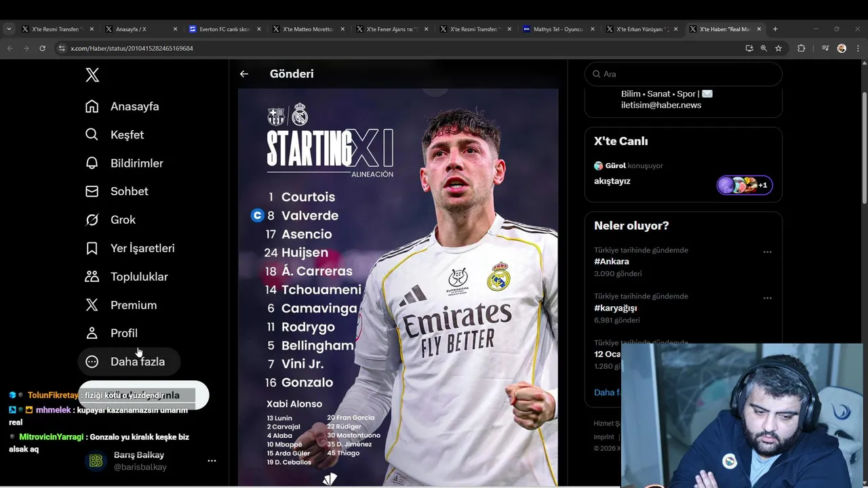Bookmark this page with the star icon
This screenshot has height=488, width=868.
[778, 48]
